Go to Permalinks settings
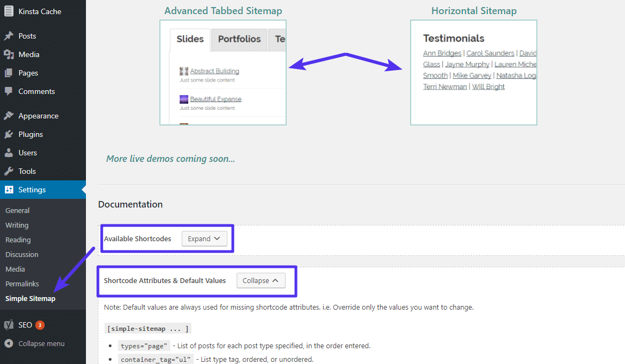Image resolution: width=625 pixels, height=364 pixels. pyautogui.click(x=22, y=283)
